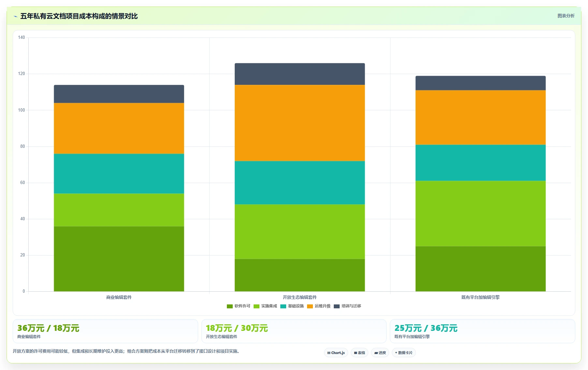This screenshot has height=370, width=588.
Task: Toggle the 实施集成 legend item
Action: pyautogui.click(x=265, y=306)
